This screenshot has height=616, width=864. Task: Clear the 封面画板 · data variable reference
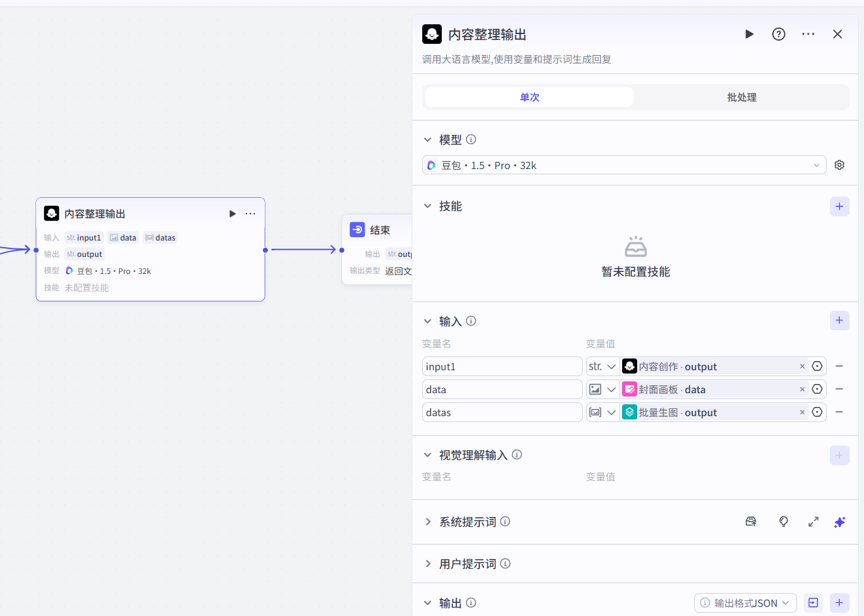coord(802,389)
